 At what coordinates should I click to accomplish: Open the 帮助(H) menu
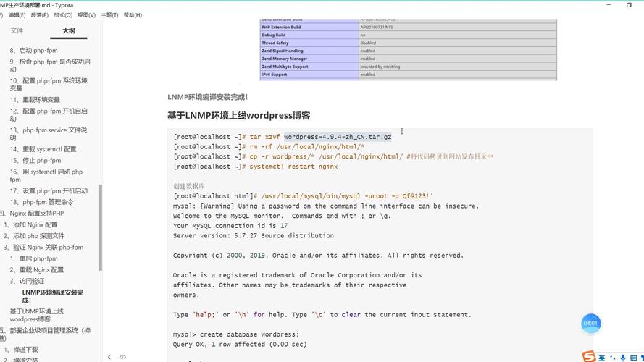(x=133, y=15)
